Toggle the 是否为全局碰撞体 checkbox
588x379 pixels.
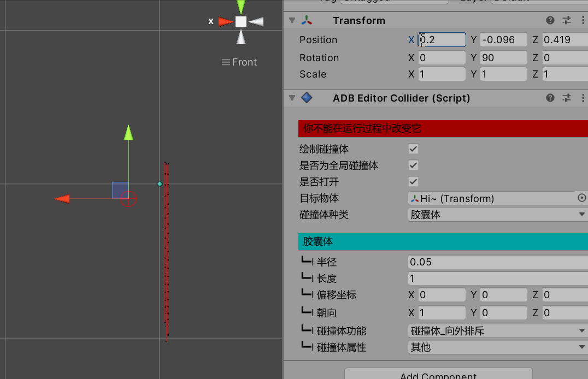(x=414, y=165)
